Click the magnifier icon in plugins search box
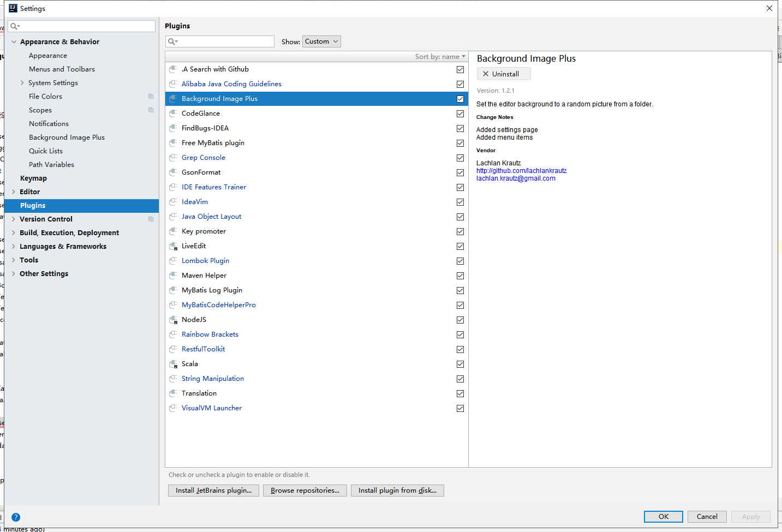Screen dimensions: 782x532 (172, 41)
